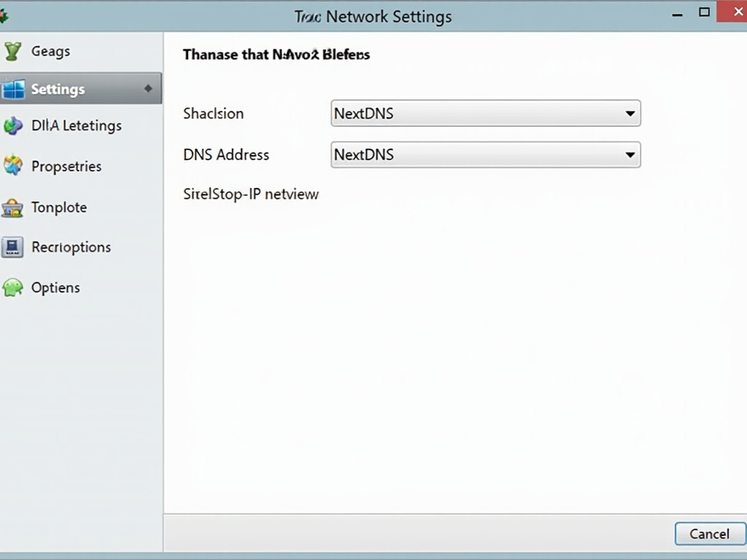Open the Recrioptions section

[81, 247]
